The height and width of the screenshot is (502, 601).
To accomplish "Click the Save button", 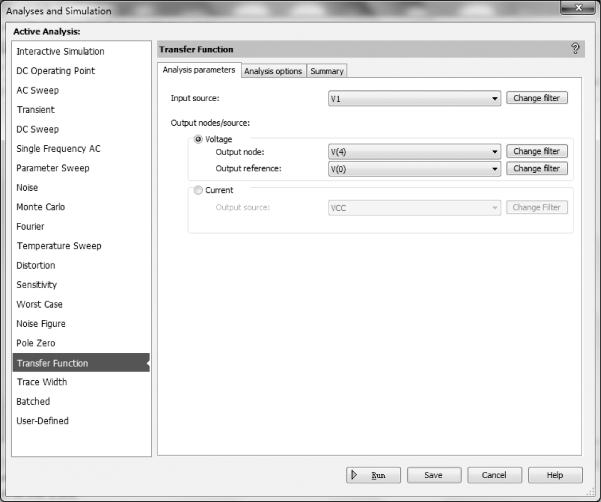I will pos(434,475).
